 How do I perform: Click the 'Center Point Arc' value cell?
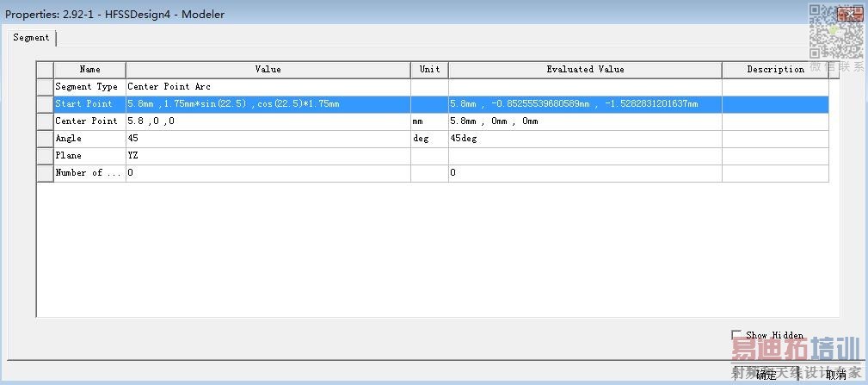click(268, 87)
